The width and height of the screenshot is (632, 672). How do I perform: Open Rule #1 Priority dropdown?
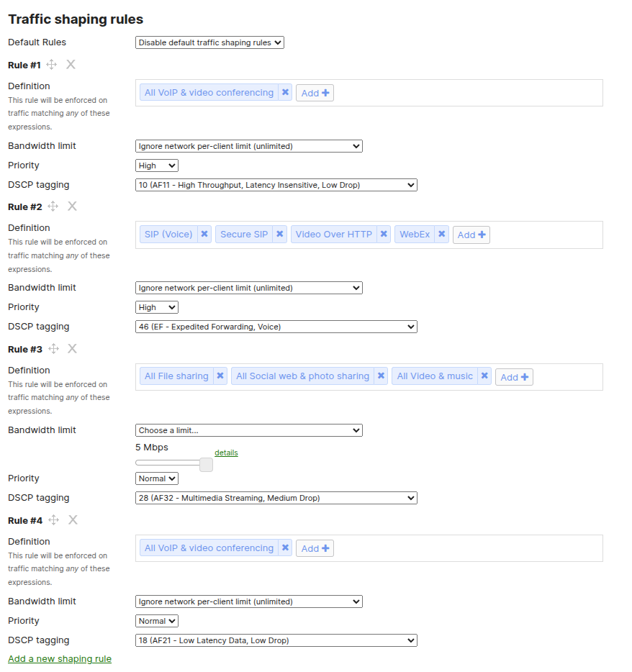click(156, 165)
